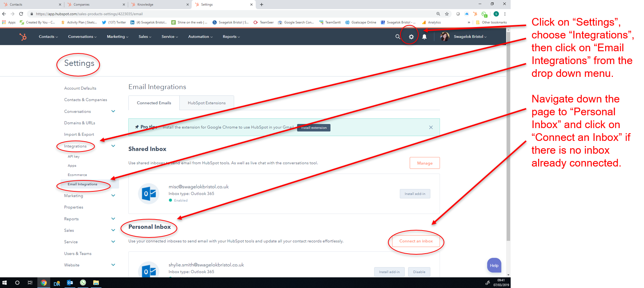Open Domains & URLs settings
This screenshot has height=288, width=644.
[79, 123]
